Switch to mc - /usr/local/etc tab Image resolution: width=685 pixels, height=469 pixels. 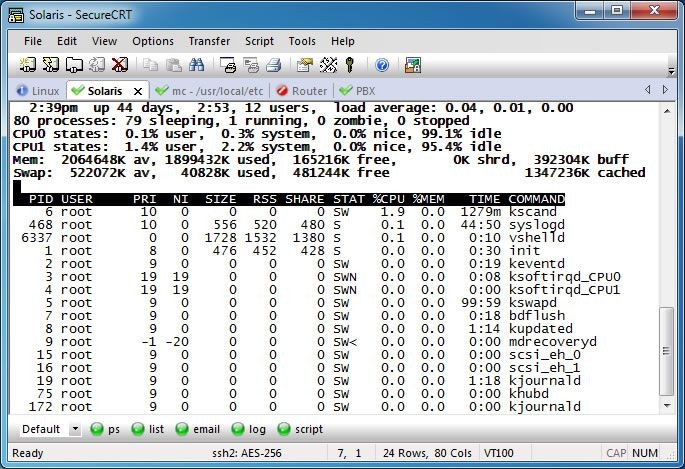pos(209,91)
